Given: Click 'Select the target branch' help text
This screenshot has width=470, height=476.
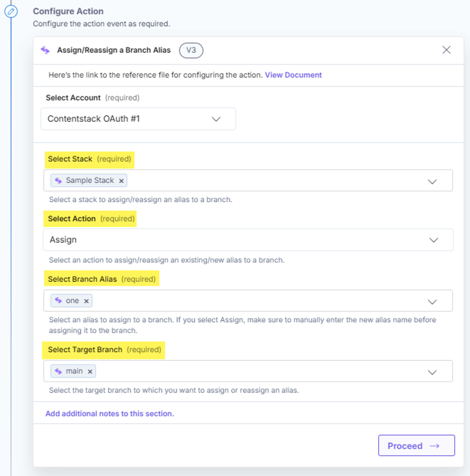Looking at the screenshot, I should pos(174,390).
